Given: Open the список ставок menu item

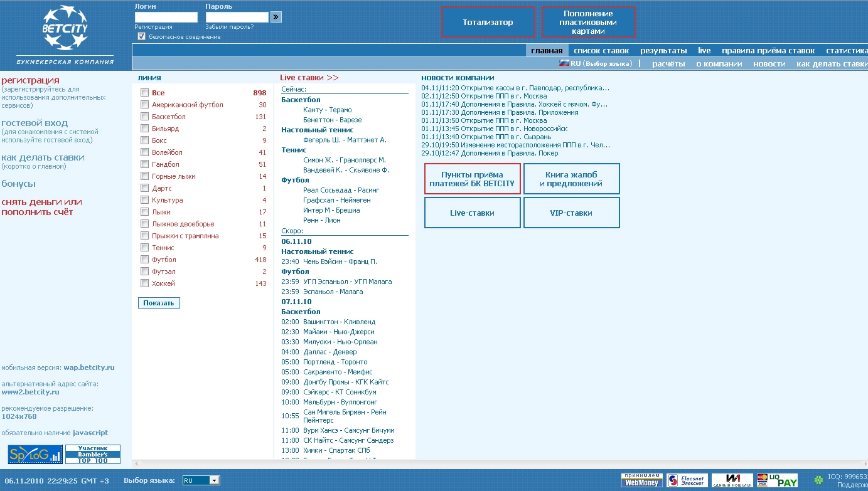Looking at the screenshot, I should click(601, 51).
